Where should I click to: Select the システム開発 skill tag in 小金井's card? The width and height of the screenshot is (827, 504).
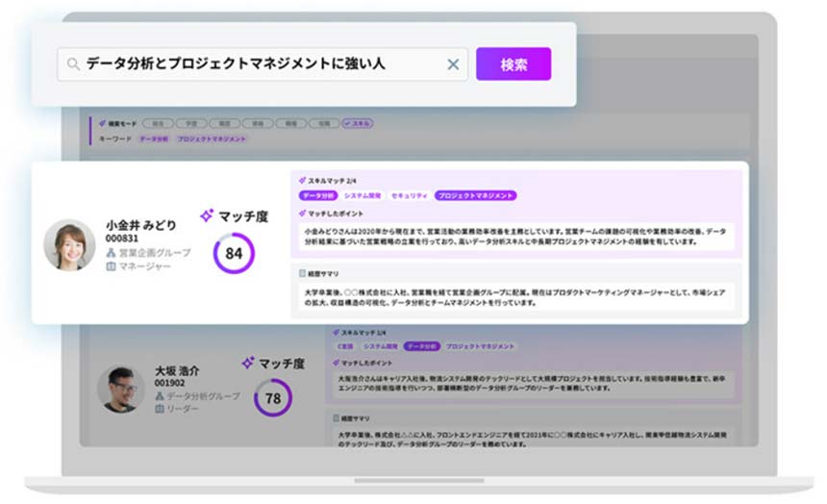(363, 196)
